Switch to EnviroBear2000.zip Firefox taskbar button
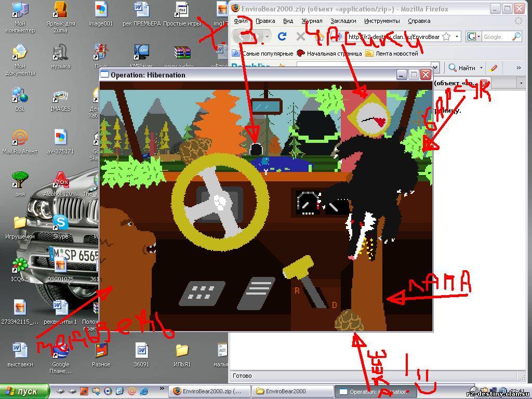 pos(209,392)
